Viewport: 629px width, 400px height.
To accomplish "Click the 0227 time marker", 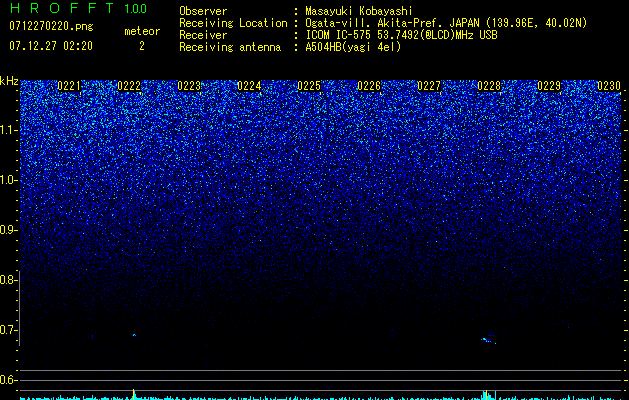I will (x=429, y=86).
